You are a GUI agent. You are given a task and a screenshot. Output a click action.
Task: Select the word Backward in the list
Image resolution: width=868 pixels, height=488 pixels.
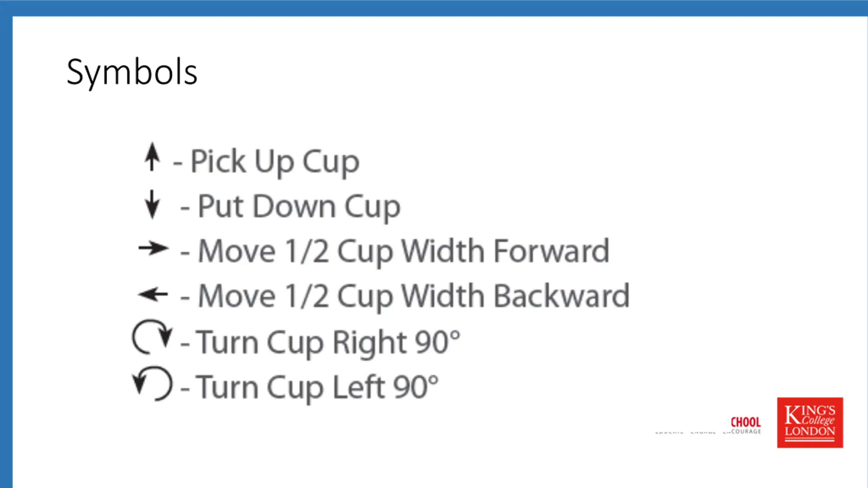click(561, 296)
